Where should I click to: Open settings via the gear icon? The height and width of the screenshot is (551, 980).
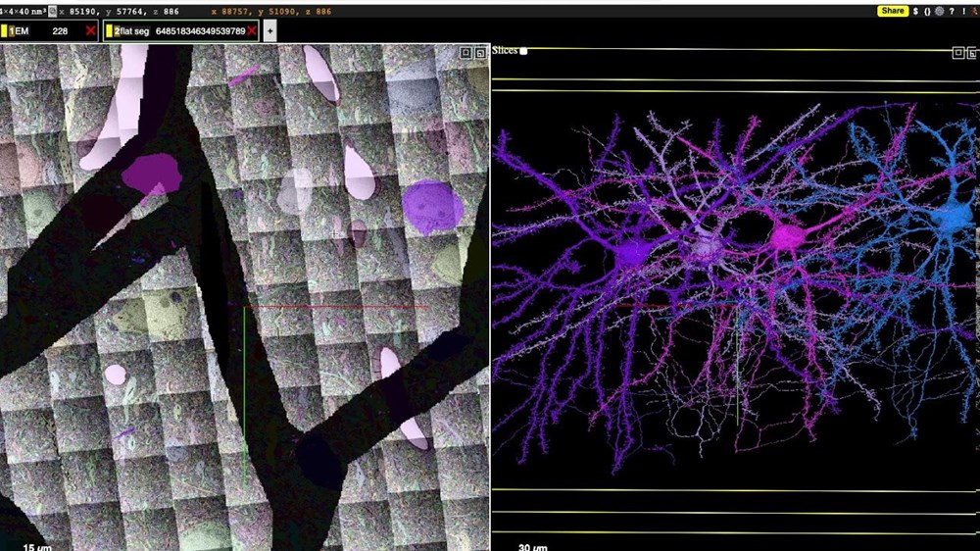938,11
